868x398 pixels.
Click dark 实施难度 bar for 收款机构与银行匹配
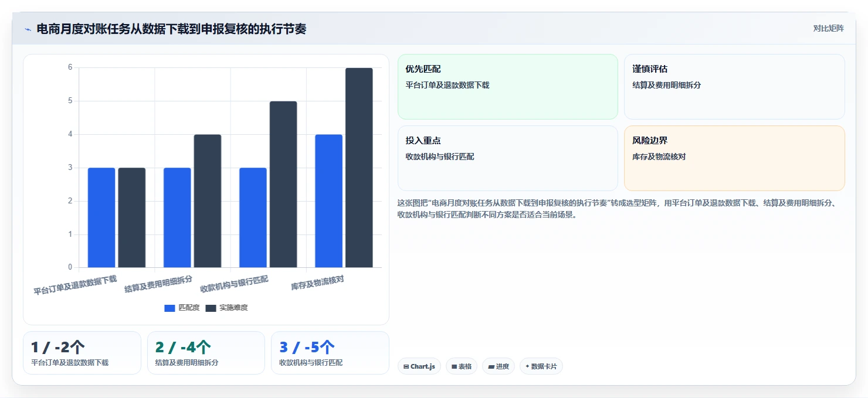[x=283, y=185]
